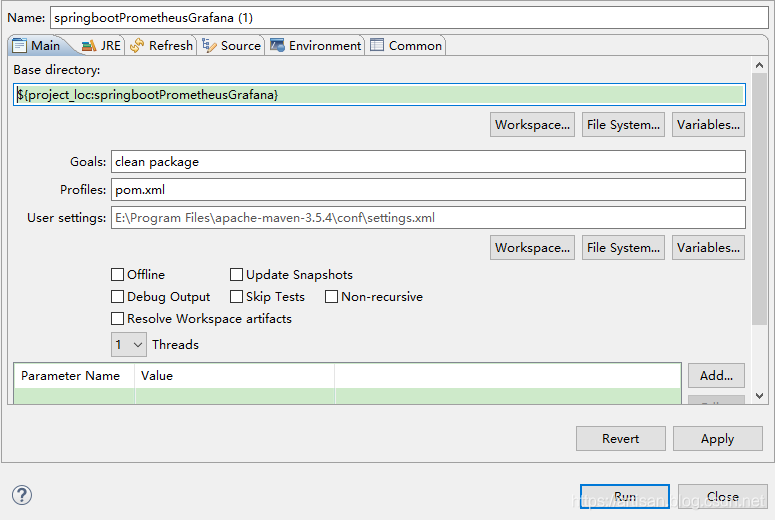775x520 pixels.
Task: Toggle the Debug Output checkbox
Action: pos(118,297)
